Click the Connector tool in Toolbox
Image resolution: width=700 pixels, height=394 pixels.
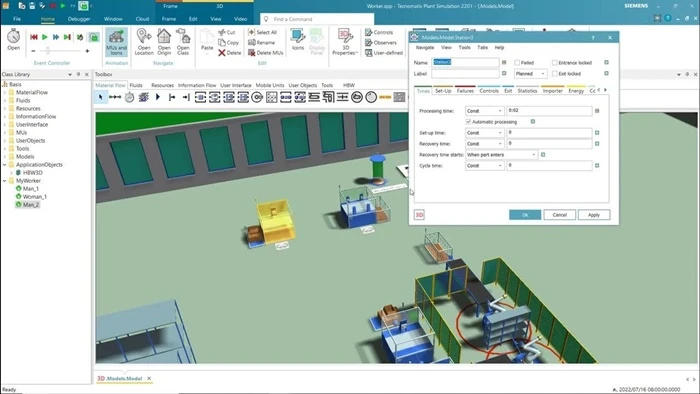click(115, 97)
